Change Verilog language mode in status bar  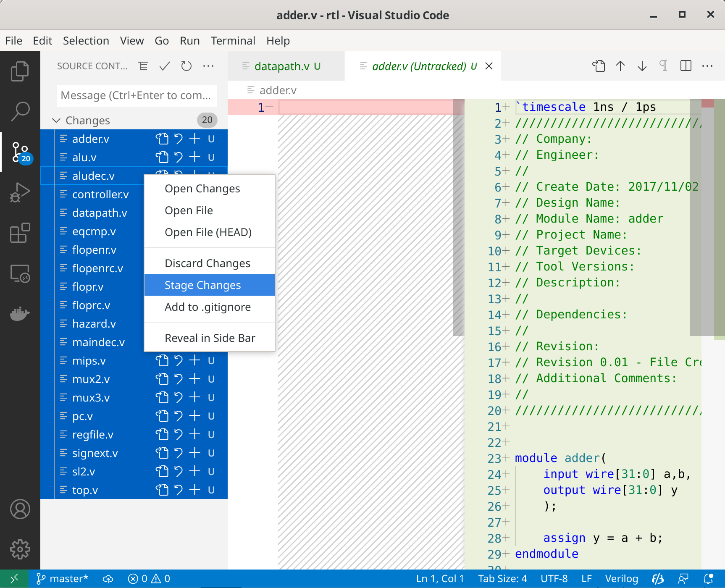(621, 579)
